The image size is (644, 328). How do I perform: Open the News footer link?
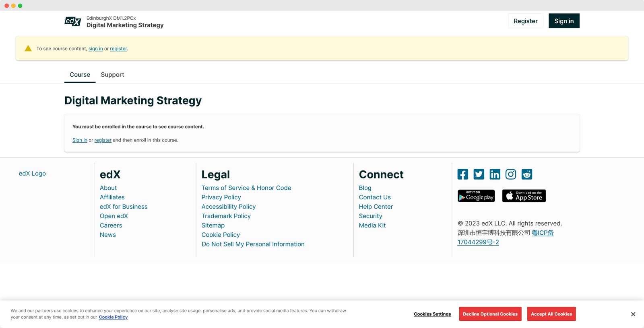pyautogui.click(x=108, y=235)
